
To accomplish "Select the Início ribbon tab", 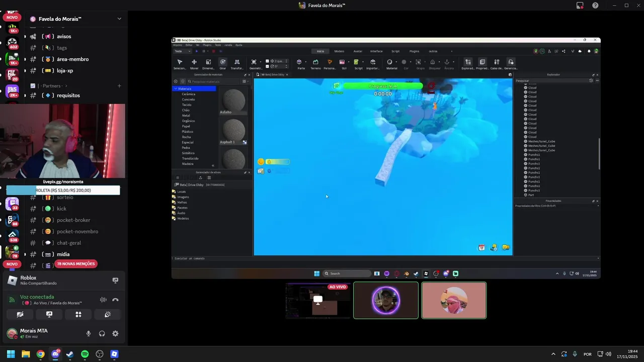I will point(320,51).
